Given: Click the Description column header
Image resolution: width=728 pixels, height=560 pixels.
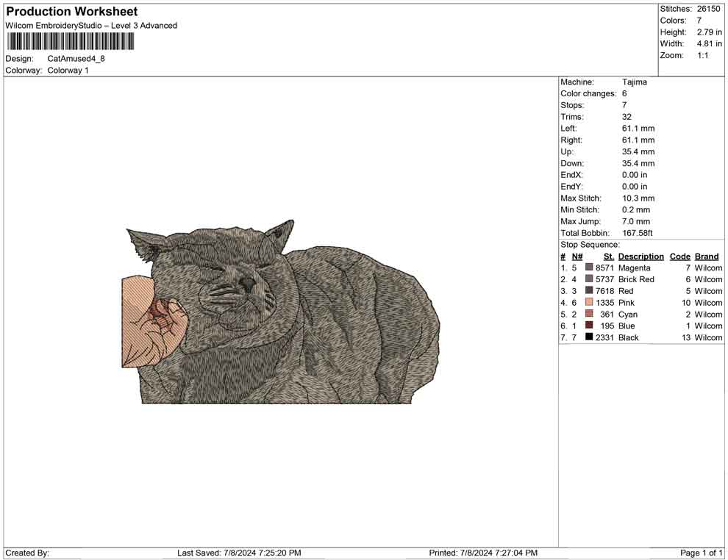Looking at the screenshot, I should point(640,256).
